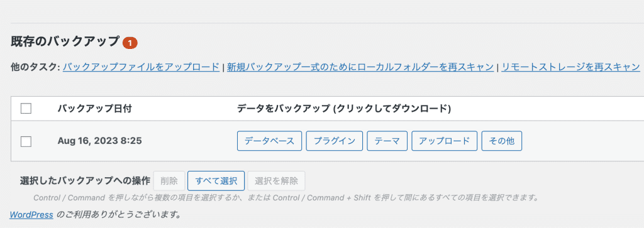Click the 削除 button
644x228 pixels.
pos(169,181)
